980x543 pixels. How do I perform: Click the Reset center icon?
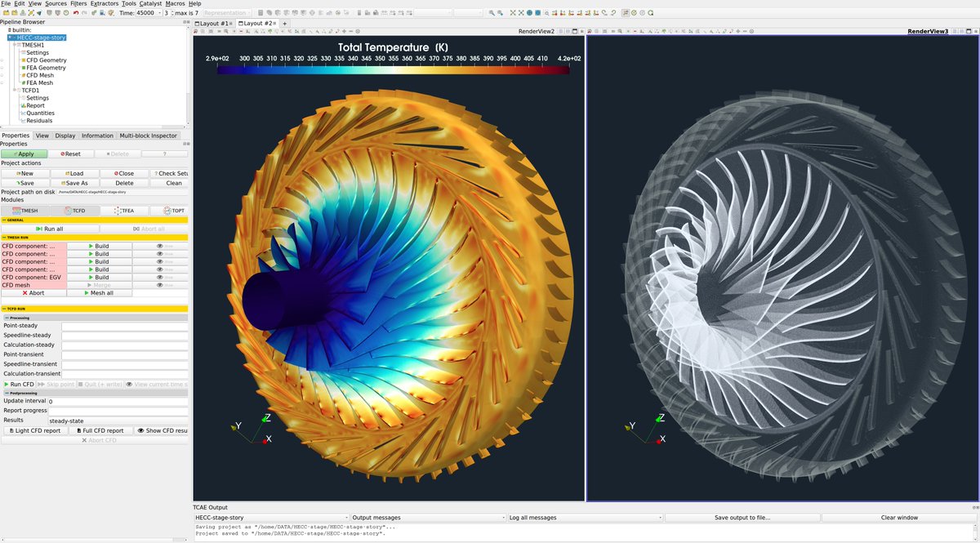(x=642, y=14)
